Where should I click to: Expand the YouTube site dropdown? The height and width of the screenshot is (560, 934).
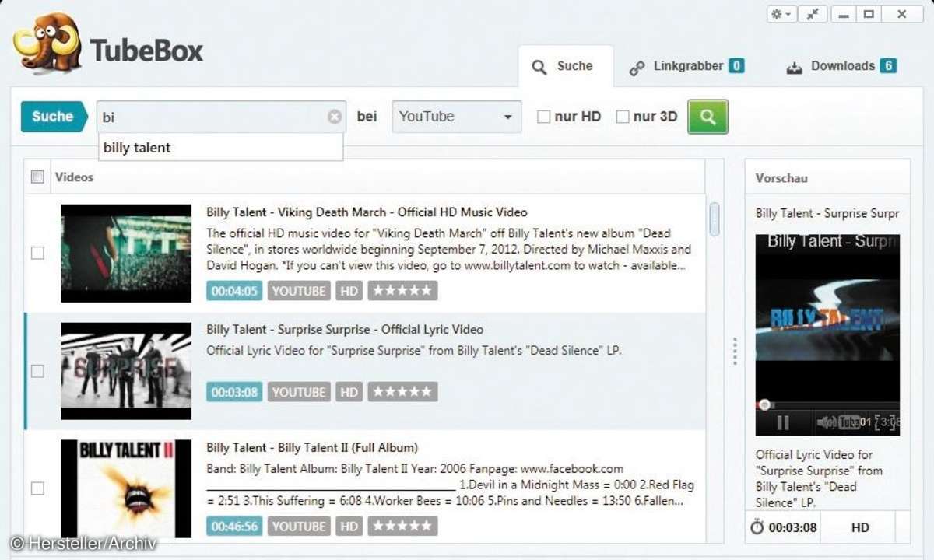point(457,117)
